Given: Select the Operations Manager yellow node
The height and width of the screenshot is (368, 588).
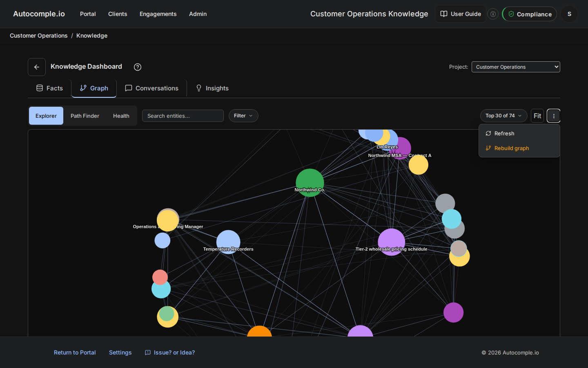Looking at the screenshot, I should pos(168,221).
